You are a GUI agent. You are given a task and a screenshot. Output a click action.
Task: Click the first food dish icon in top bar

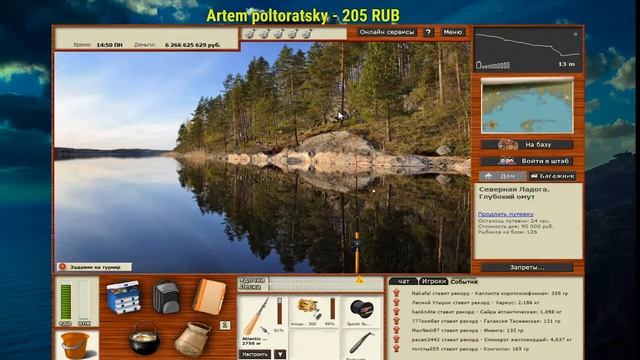tap(250, 33)
